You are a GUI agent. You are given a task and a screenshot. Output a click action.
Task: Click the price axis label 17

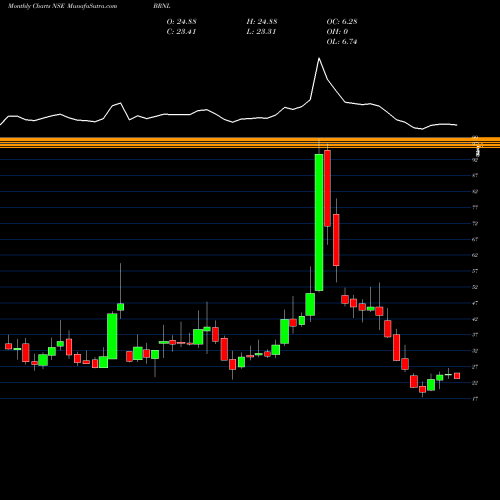475,399
